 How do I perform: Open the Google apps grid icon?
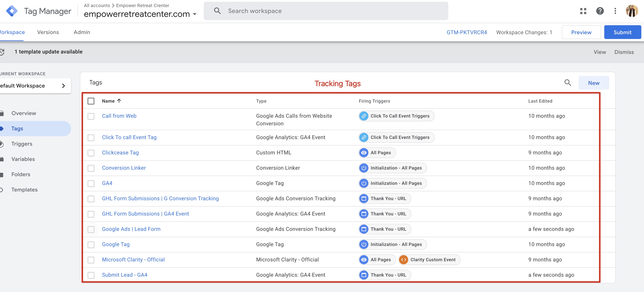point(583,11)
